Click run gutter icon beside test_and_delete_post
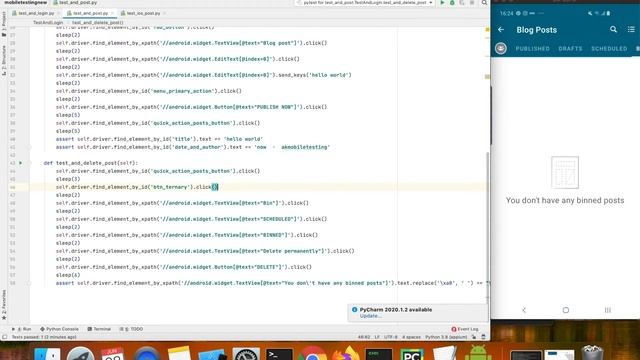 click(x=20, y=163)
